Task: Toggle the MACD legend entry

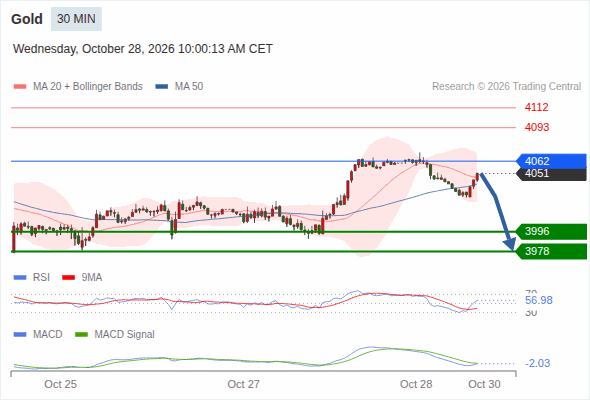Action: pyautogui.click(x=38, y=335)
